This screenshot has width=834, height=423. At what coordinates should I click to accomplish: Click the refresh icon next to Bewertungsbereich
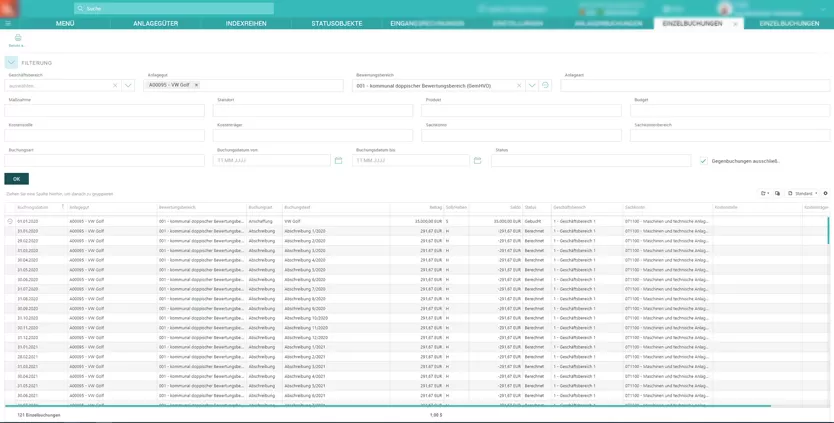[545, 85]
